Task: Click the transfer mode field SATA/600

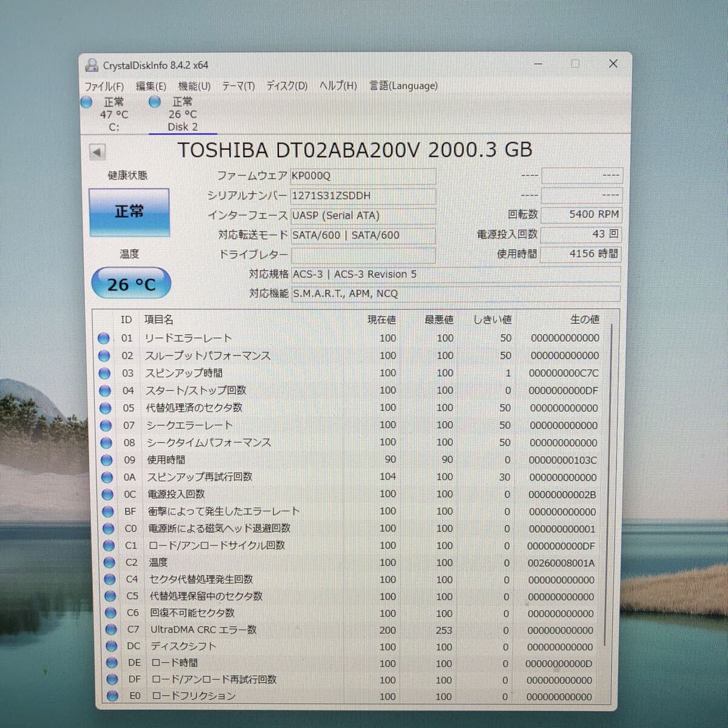Action: [x=363, y=235]
